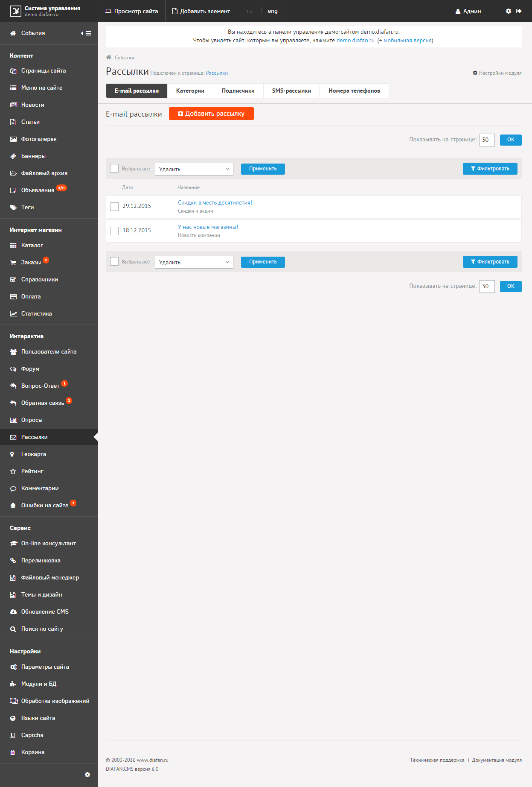Click the Рассылки link after Подключен к странице
Image resolution: width=532 pixels, height=787 pixels.
(x=217, y=73)
